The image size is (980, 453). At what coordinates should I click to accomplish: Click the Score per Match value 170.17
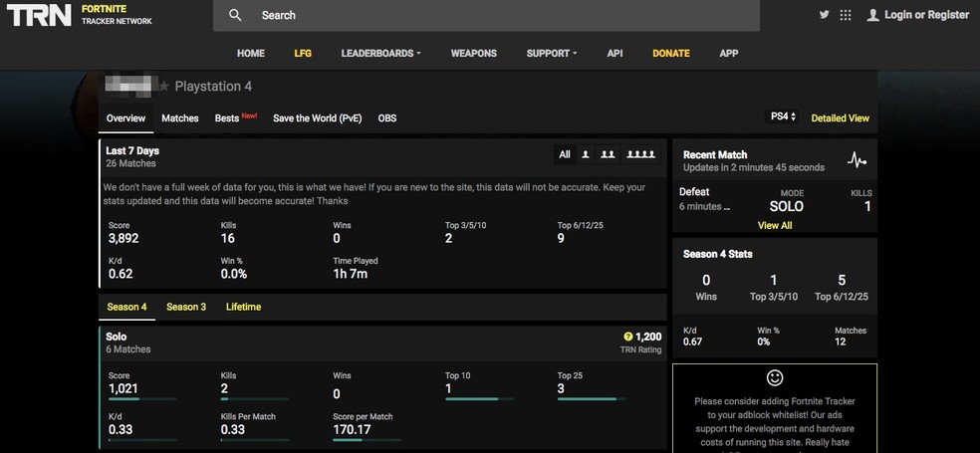coord(352,430)
